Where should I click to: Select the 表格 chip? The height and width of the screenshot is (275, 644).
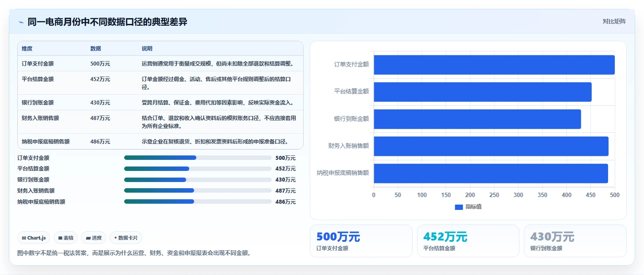[x=66, y=238]
